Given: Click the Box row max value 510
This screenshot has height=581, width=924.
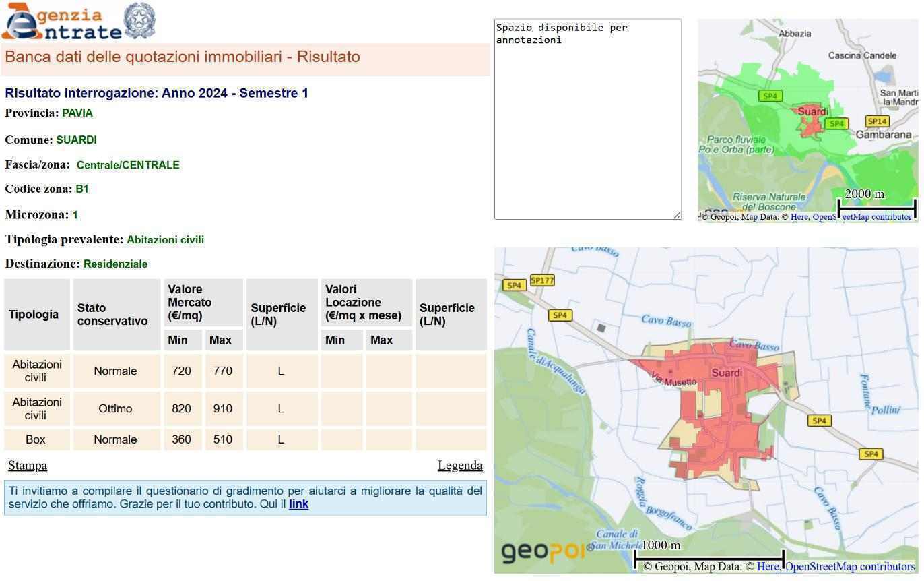Looking at the screenshot, I should (x=222, y=440).
